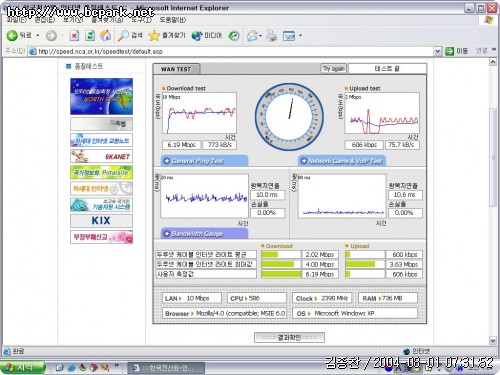The width and height of the screenshot is (500, 375).
Task: Click the 773 kB/s download value
Action: click(x=220, y=145)
